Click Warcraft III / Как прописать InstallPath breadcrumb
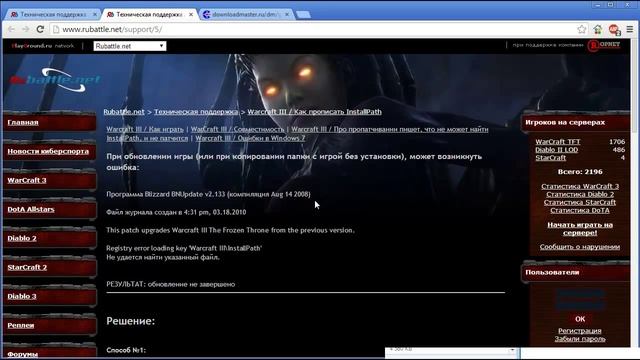640x360 pixels. (314, 111)
